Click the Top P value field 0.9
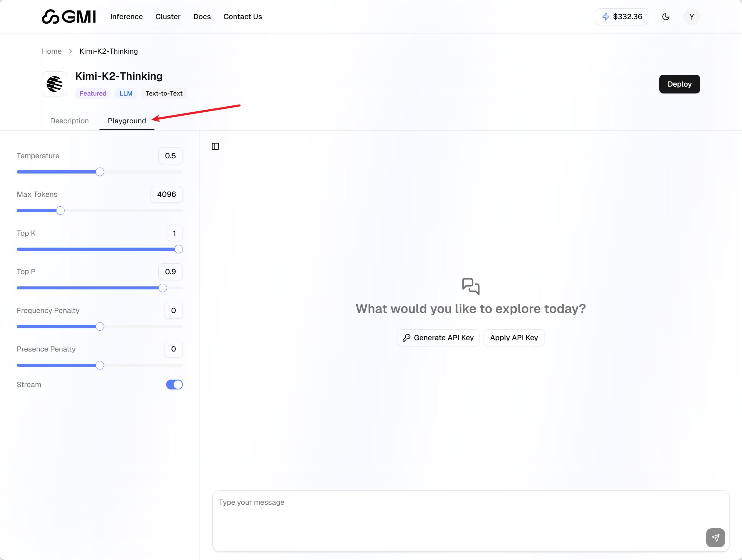742x560 pixels. click(x=170, y=271)
